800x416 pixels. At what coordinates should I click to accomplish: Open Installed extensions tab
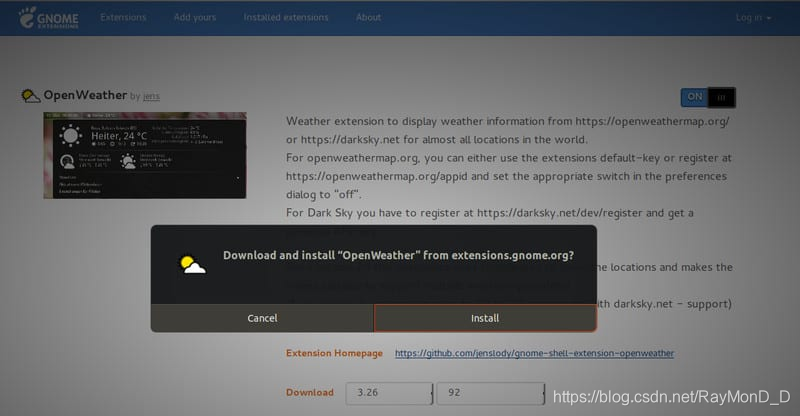point(286,17)
